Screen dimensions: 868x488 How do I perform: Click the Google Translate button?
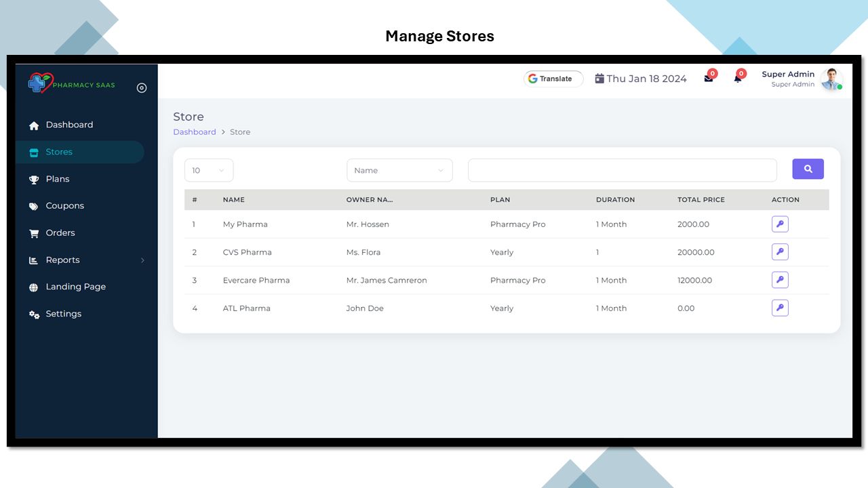click(553, 79)
